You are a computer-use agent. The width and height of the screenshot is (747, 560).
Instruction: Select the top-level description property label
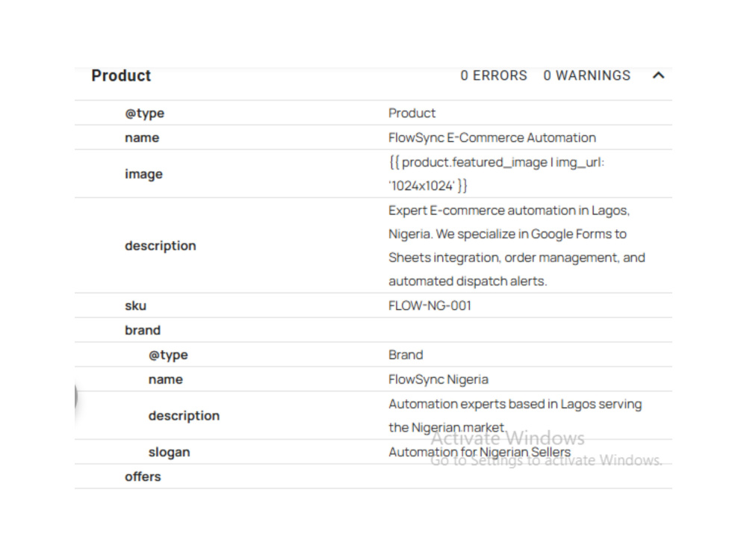[160, 246]
